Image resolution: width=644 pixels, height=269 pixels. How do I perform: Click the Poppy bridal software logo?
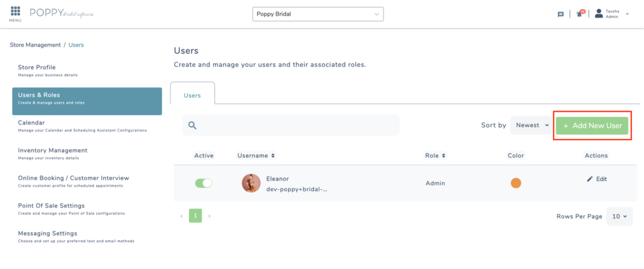(x=62, y=13)
